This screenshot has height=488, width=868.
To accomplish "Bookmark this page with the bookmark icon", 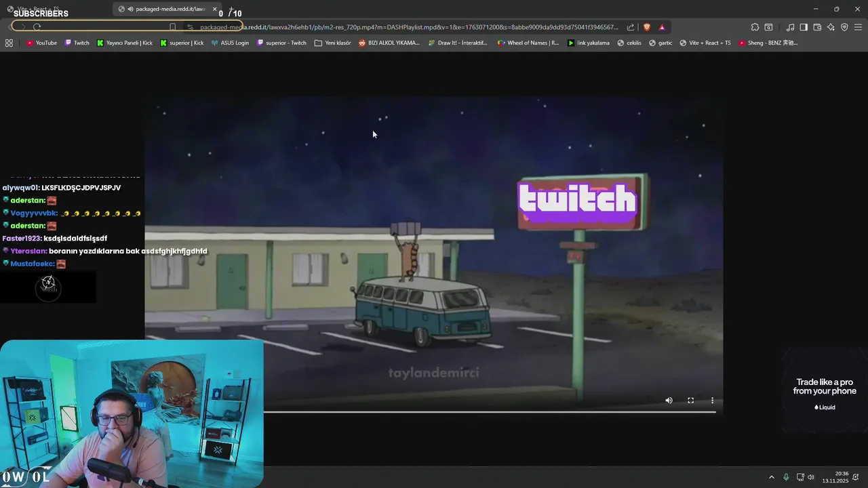I will click(x=172, y=27).
